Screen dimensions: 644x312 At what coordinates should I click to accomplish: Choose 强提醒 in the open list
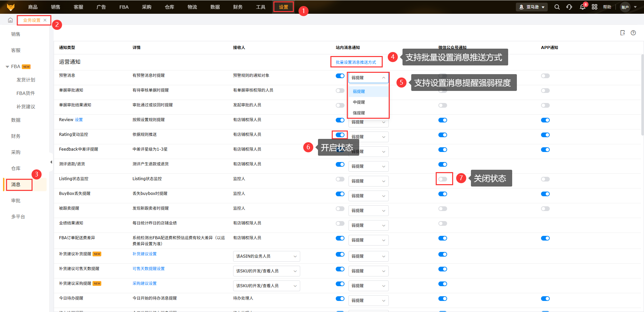368,113
